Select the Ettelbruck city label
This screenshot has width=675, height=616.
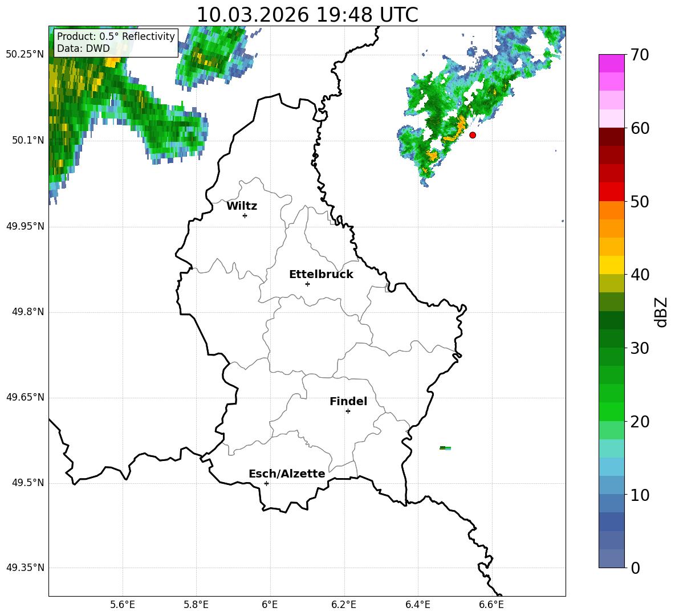[321, 275]
